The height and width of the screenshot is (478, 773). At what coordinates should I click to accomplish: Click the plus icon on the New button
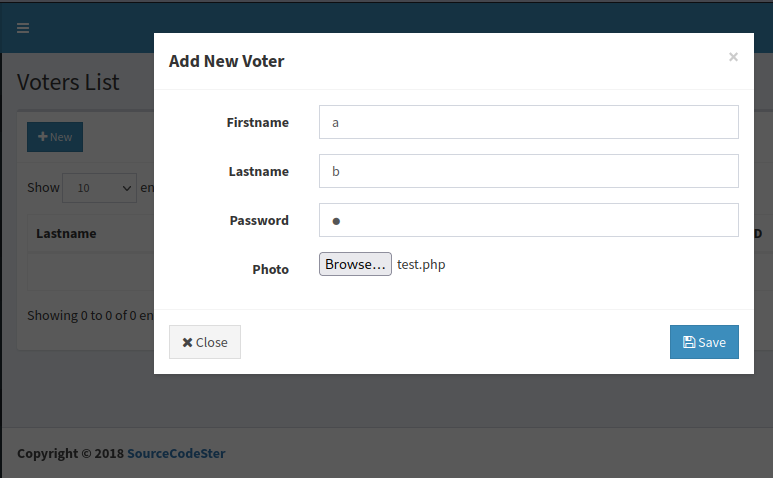coord(43,137)
